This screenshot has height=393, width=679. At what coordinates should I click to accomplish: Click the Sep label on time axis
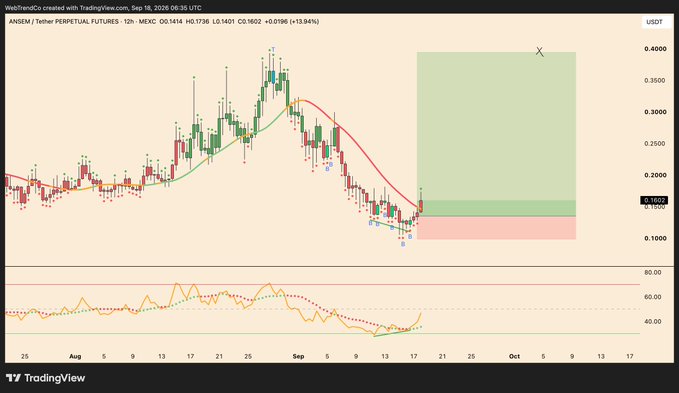click(x=298, y=357)
